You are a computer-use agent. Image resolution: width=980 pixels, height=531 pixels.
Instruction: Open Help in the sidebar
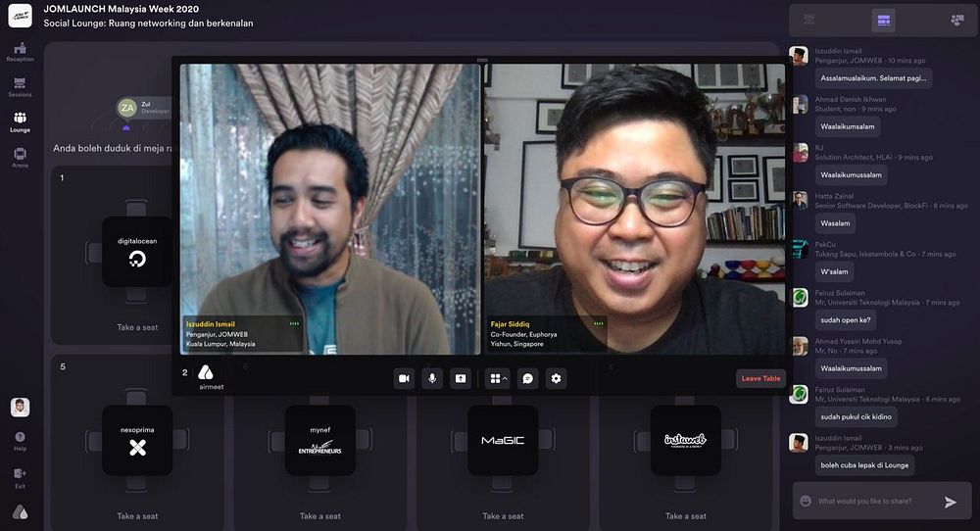pyautogui.click(x=20, y=441)
